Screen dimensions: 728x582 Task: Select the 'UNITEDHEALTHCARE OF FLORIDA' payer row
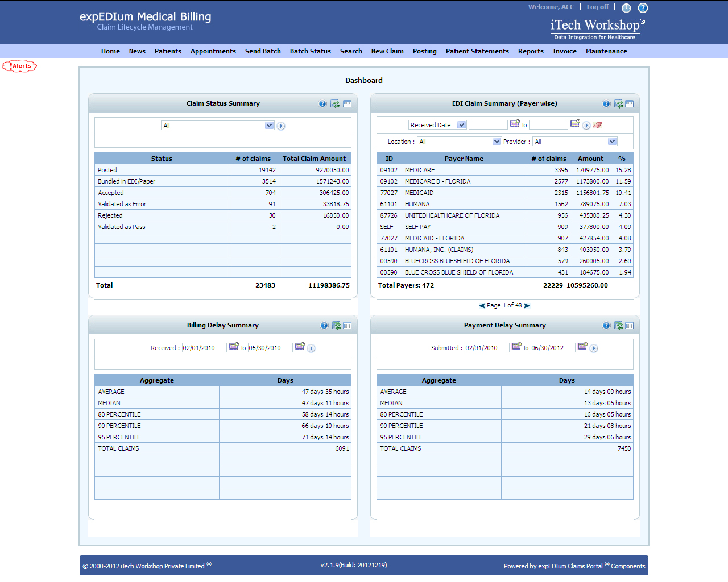[x=505, y=215]
